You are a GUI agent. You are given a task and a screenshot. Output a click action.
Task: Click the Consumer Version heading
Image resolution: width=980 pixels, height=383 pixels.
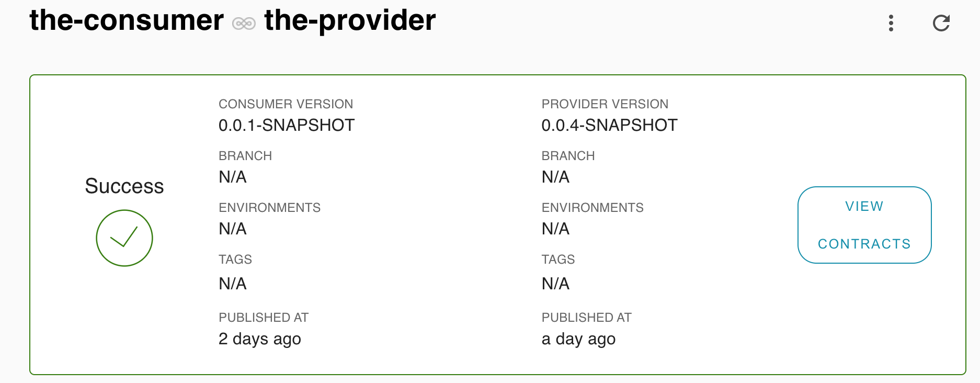coord(286,104)
